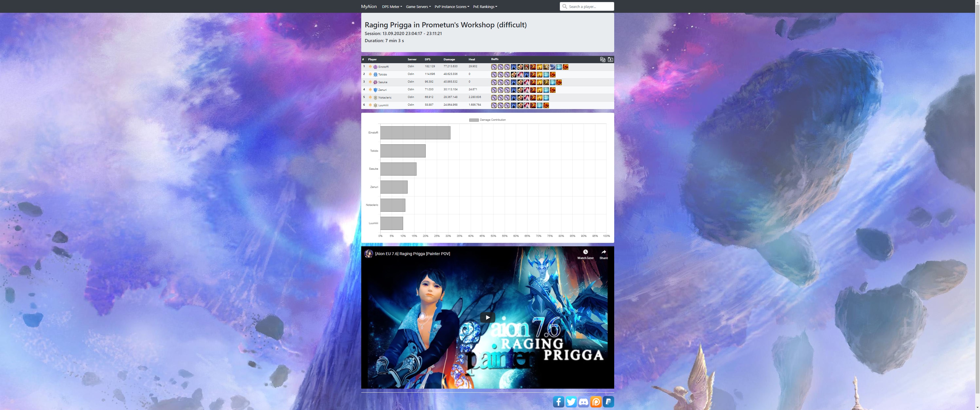
Task: Open the Discord social link icon
Action: (584, 402)
